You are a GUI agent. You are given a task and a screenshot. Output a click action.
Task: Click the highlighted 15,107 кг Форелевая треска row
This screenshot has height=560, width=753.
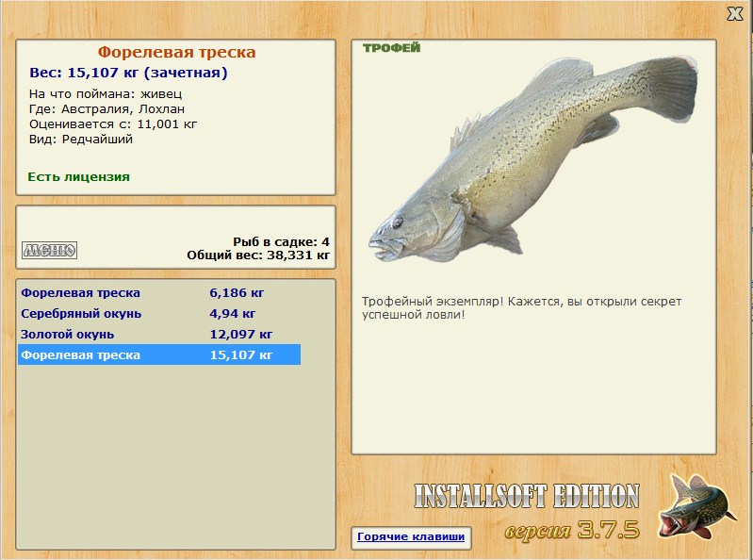159,354
